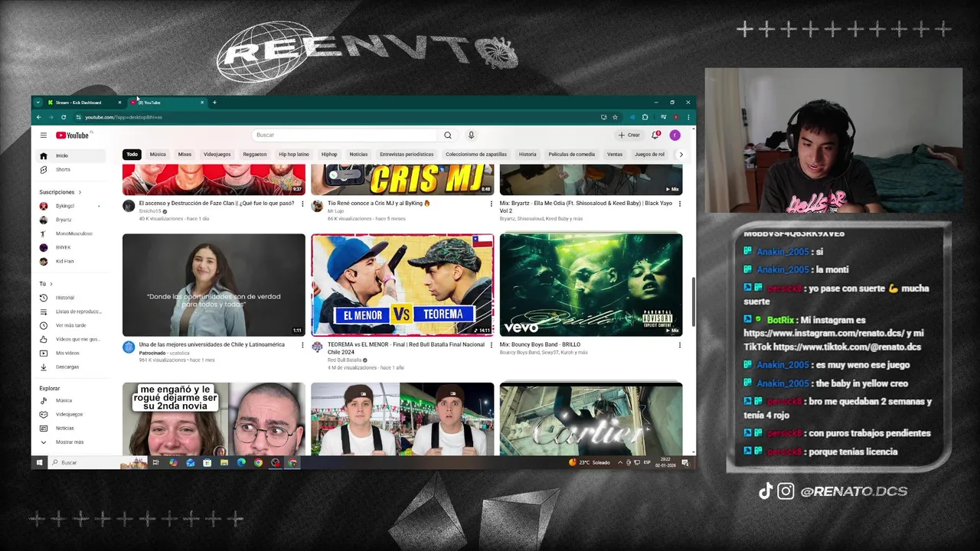This screenshot has height=551, width=980.
Task: Open Historial in the sidebar
Action: click(70, 298)
